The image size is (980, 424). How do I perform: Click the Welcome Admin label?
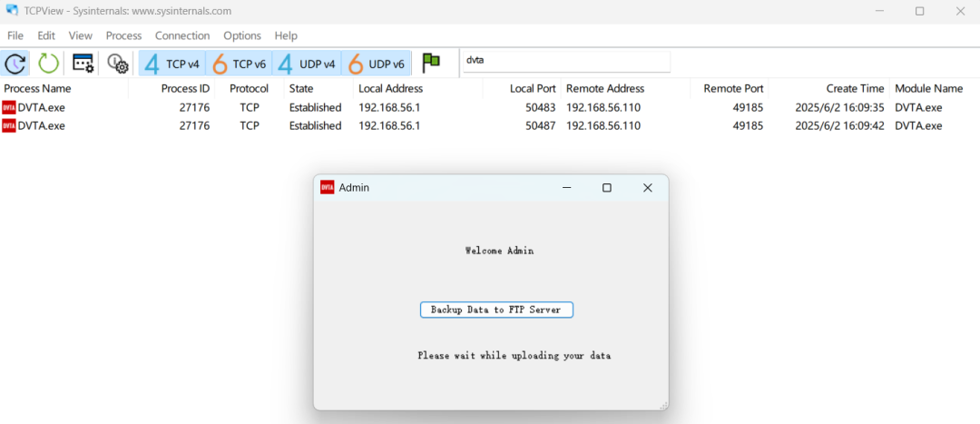[x=499, y=251]
